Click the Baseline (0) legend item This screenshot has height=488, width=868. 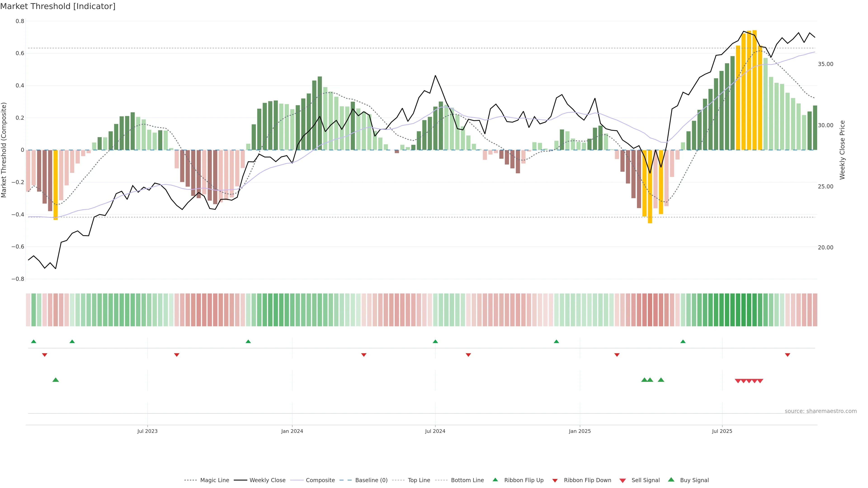[x=371, y=480]
